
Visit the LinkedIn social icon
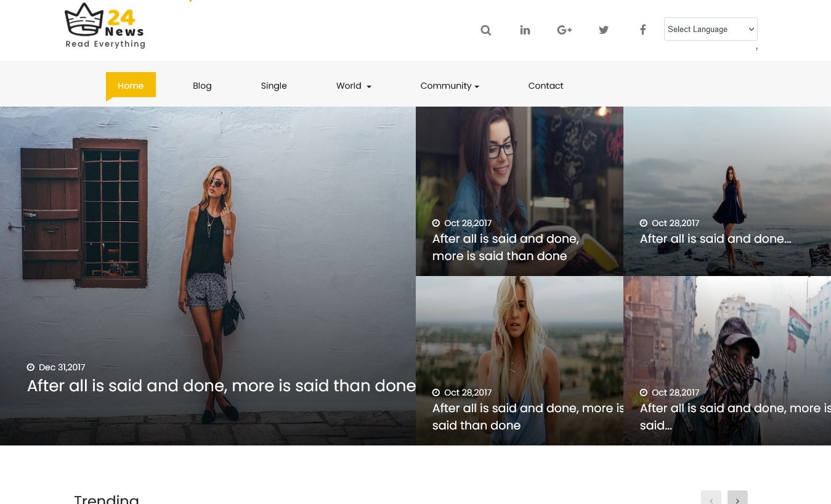pos(525,30)
